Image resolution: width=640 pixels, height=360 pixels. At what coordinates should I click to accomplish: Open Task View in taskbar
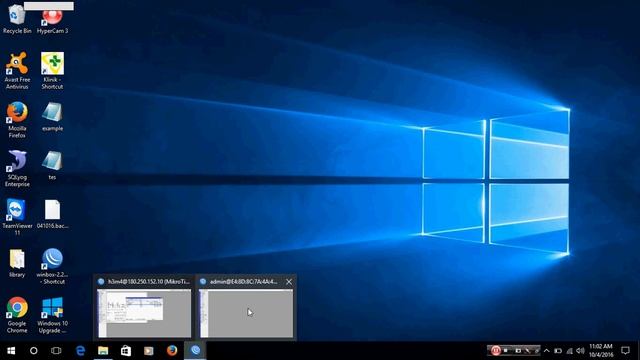[x=56, y=351]
